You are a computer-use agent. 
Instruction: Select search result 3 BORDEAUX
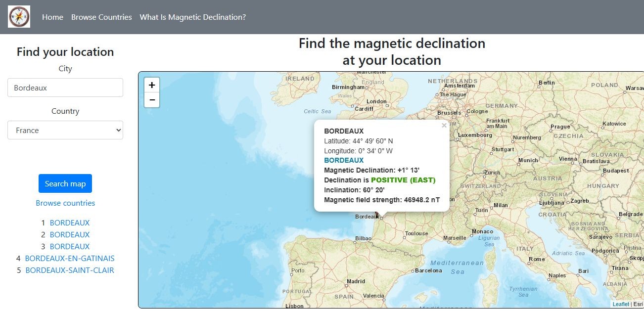(x=70, y=247)
